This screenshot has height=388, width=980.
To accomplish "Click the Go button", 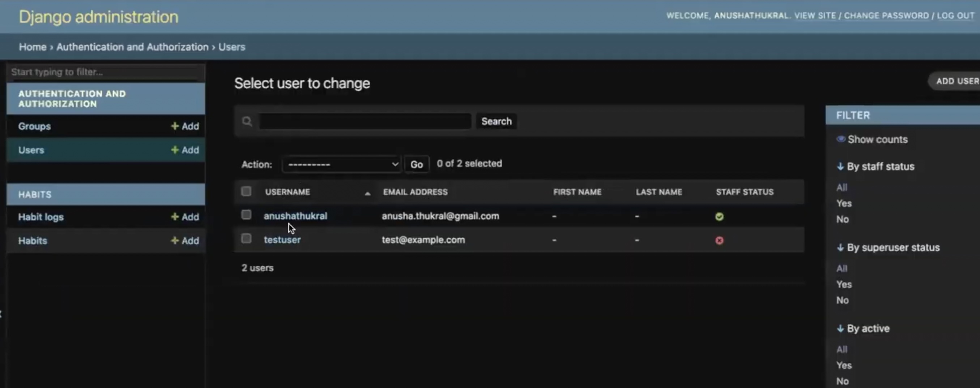I will click(417, 164).
